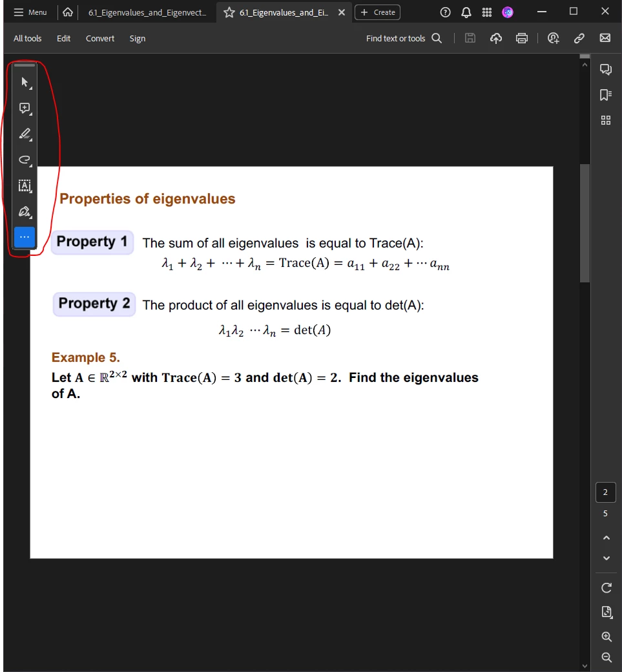This screenshot has height=672, width=622.
Task: Star the current document tab
Action: pos(229,12)
